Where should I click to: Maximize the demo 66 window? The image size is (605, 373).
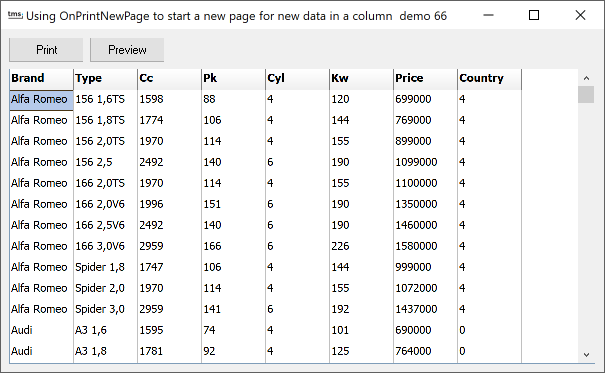534,15
